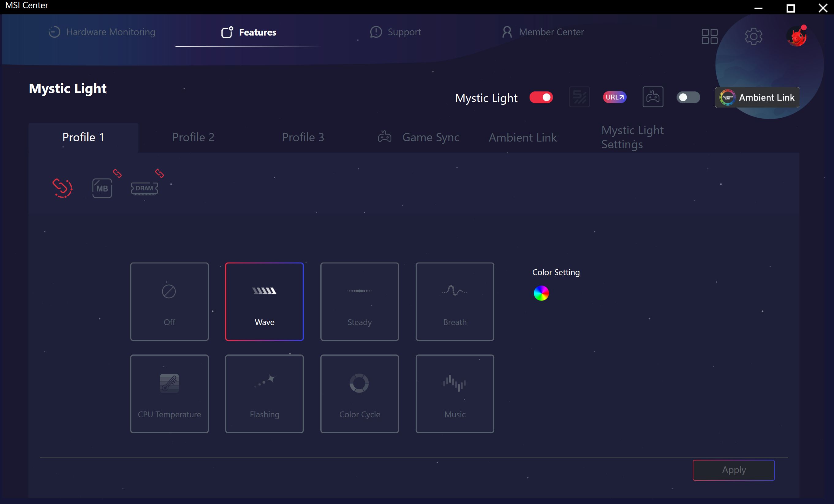This screenshot has width=834, height=504.
Task: Turn off the Mystic Light switch
Action: pos(541,97)
